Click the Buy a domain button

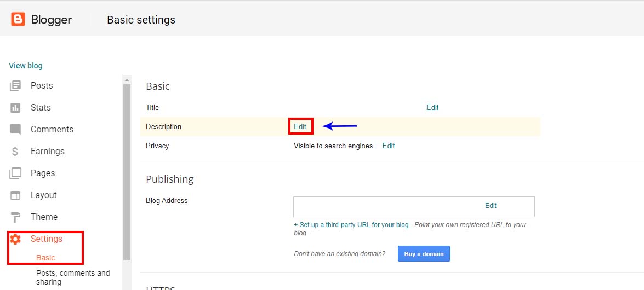pos(424,253)
